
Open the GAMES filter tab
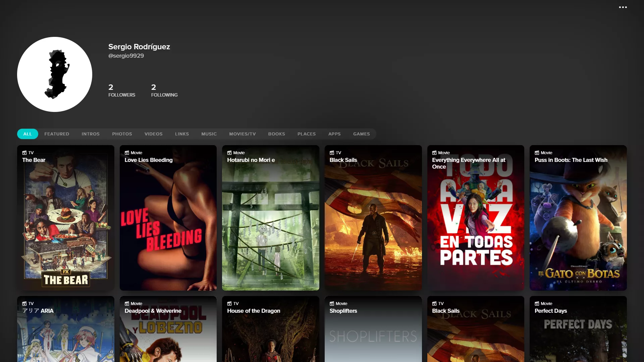(x=361, y=134)
